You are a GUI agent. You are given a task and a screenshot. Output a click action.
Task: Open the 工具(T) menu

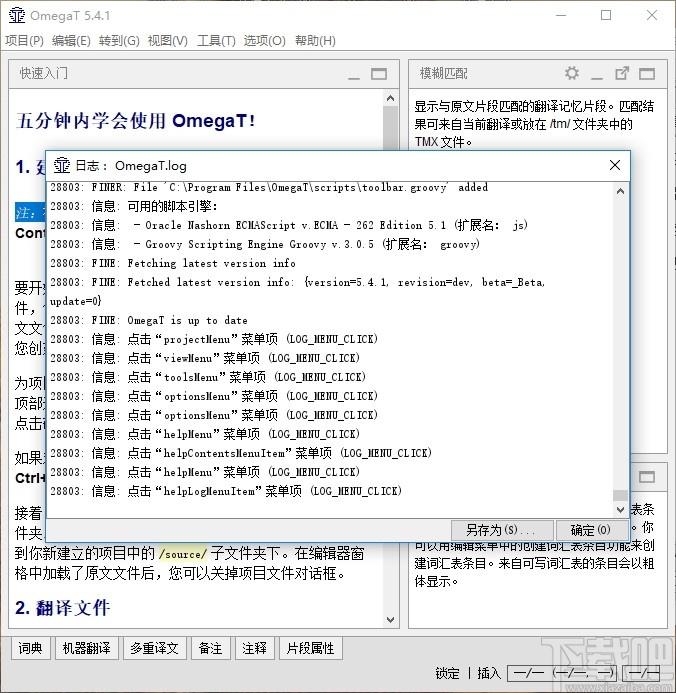216,41
